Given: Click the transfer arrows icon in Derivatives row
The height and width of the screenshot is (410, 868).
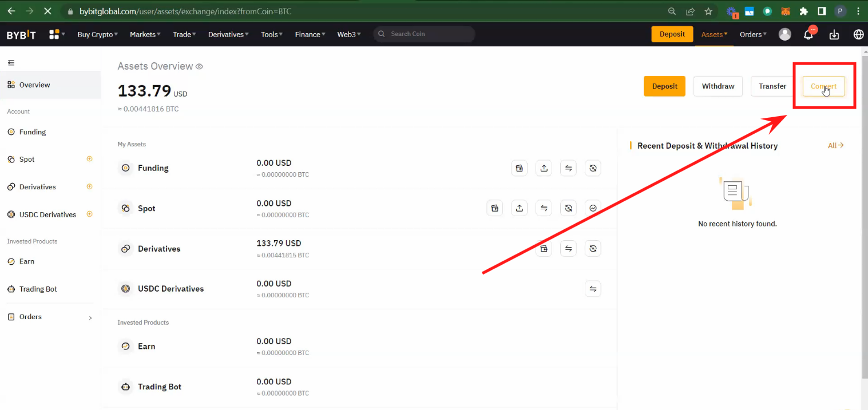Looking at the screenshot, I should [568, 249].
